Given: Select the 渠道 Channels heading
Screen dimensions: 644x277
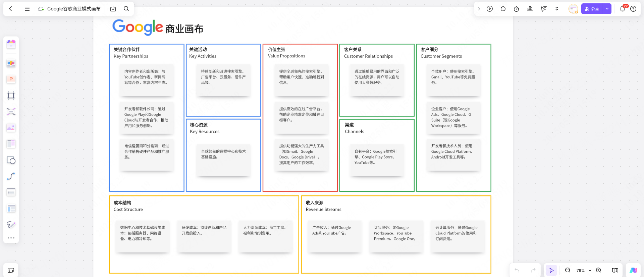Looking at the screenshot, I should tap(355, 128).
